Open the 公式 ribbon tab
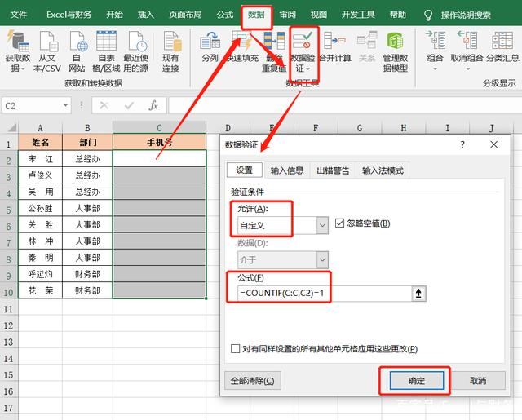This screenshot has height=420, width=522. 224,15
